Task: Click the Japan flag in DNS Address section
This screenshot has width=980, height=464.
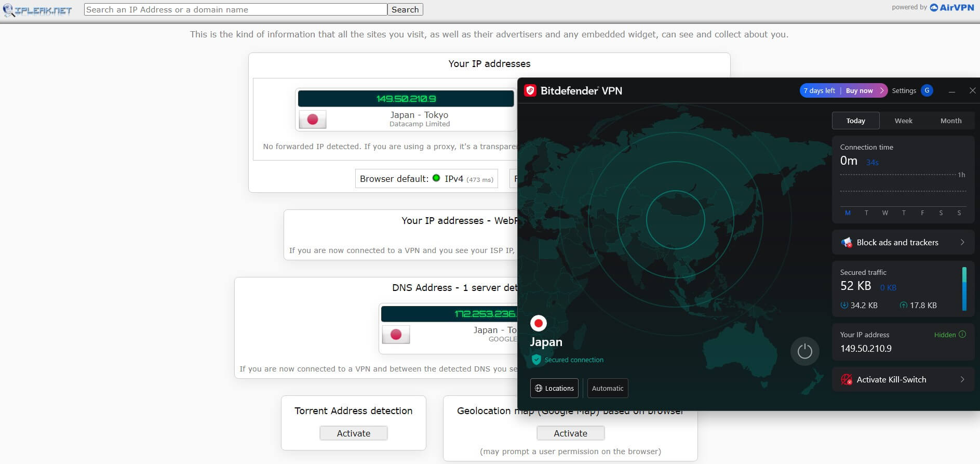Action: click(x=396, y=335)
